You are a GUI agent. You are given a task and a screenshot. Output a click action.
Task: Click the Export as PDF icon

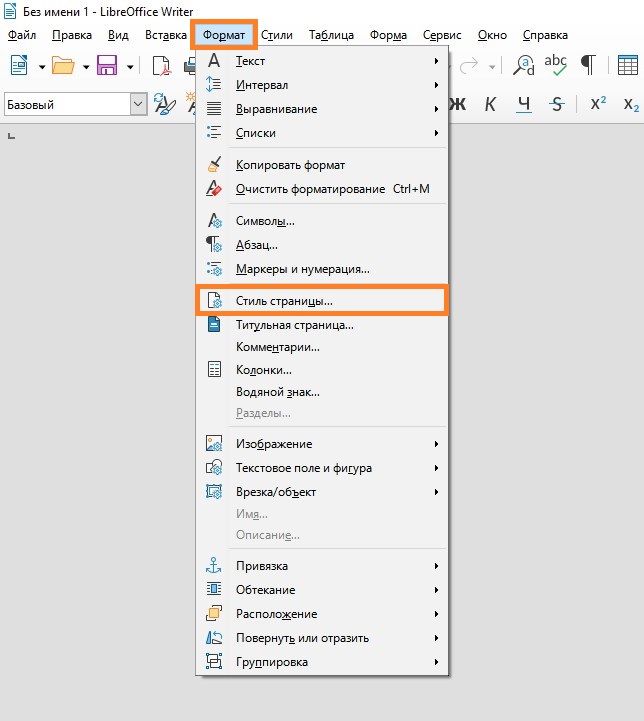162,66
